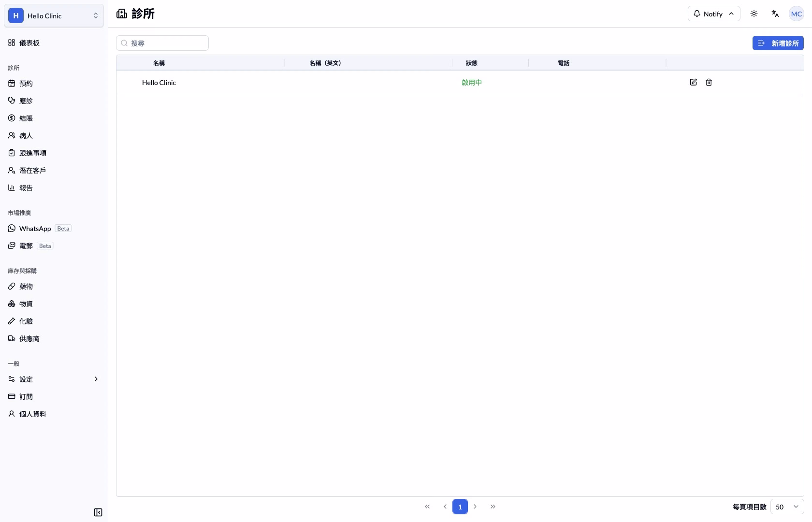Open 供應商 suppliers in sidebar

(54, 339)
